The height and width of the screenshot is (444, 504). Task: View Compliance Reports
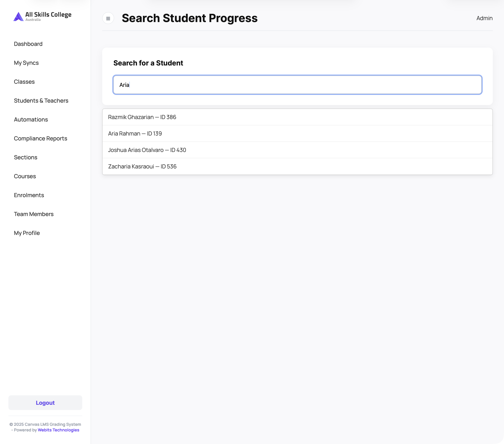(40, 138)
